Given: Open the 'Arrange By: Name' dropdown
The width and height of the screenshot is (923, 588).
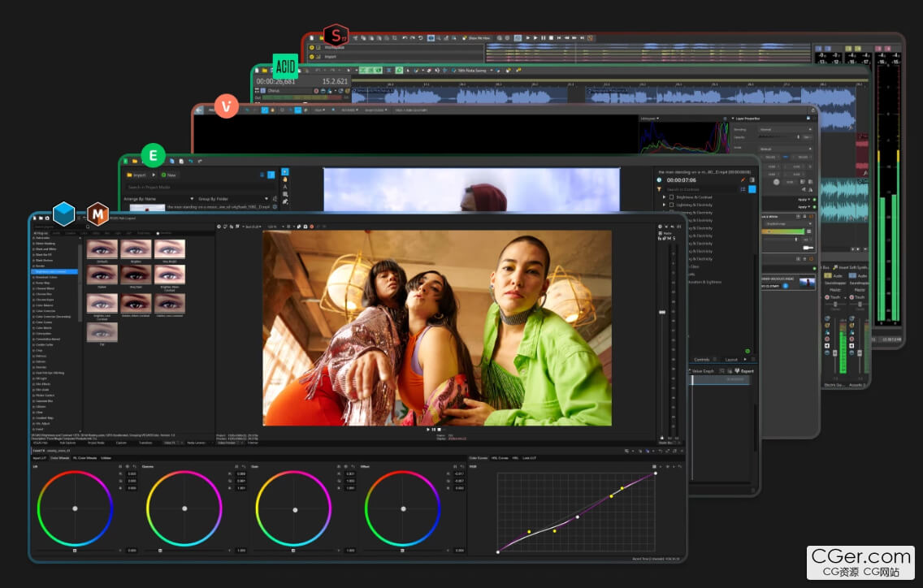Looking at the screenshot, I should 159,199.
